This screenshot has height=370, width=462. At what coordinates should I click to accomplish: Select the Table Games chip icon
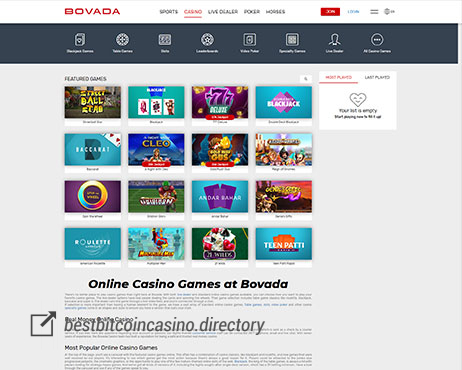point(122,40)
